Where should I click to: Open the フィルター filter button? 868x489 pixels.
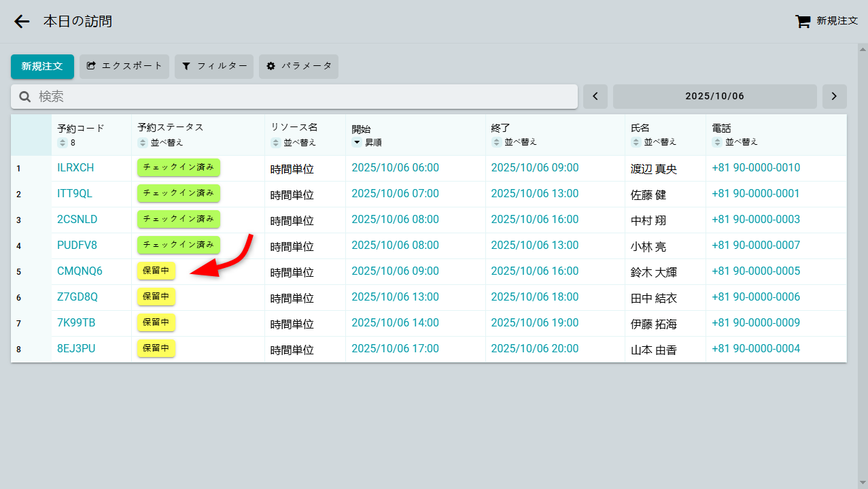coord(214,67)
